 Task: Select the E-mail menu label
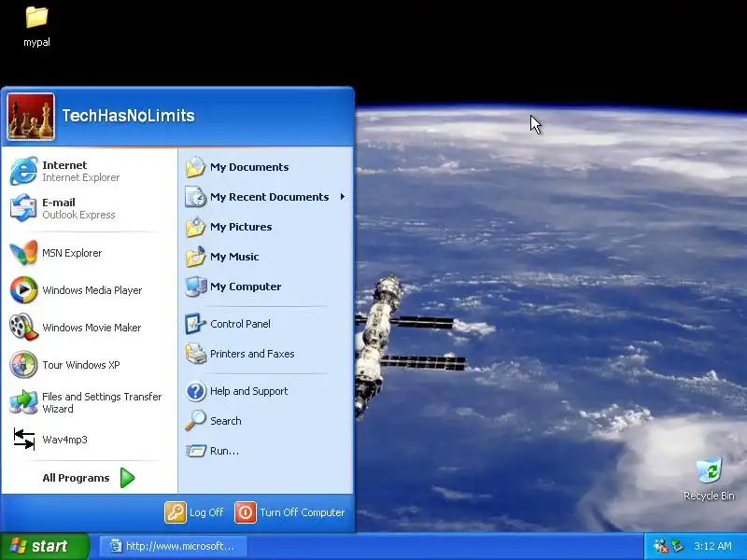[59, 203]
